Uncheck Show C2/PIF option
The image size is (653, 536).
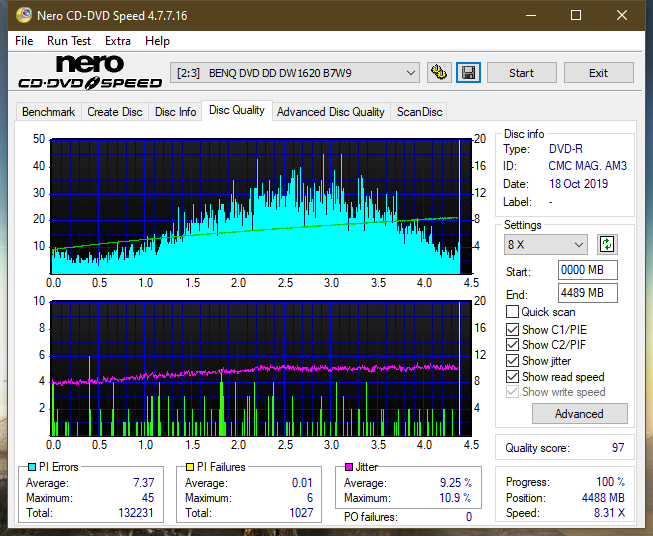pyautogui.click(x=512, y=345)
